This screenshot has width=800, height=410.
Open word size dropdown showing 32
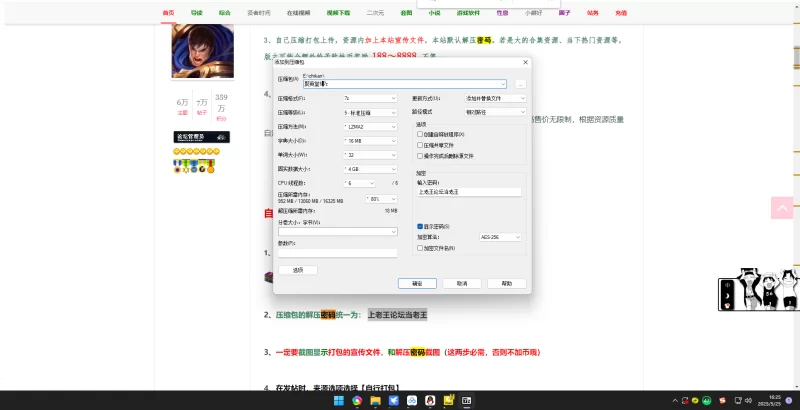point(370,155)
